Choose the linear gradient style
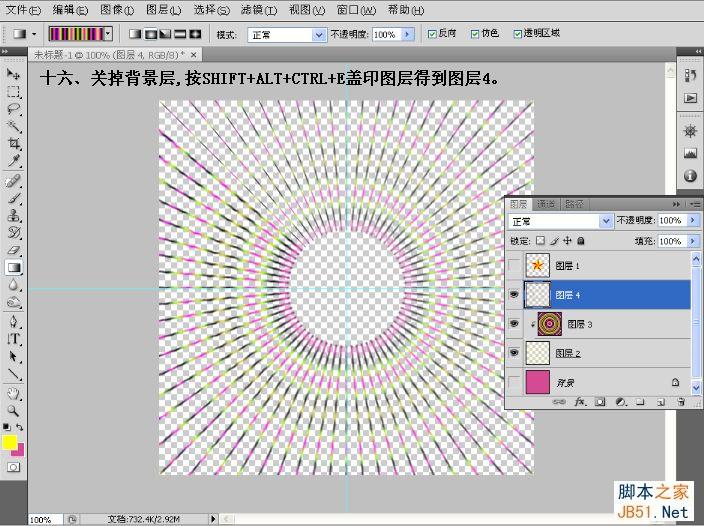The height and width of the screenshot is (526, 704). click(x=135, y=34)
